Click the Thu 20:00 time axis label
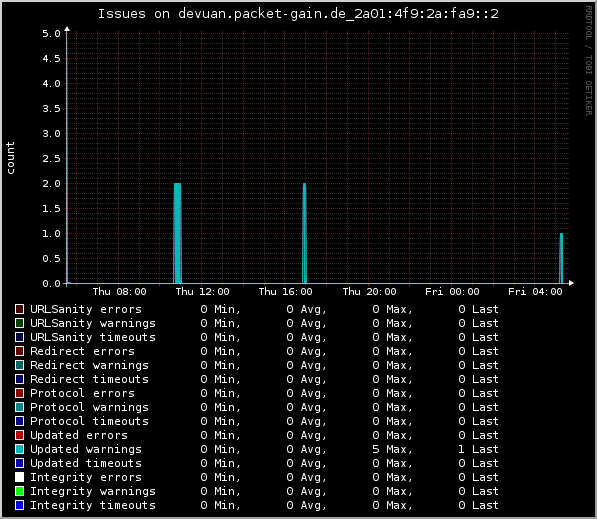This screenshot has height=519, width=597. tap(369, 292)
